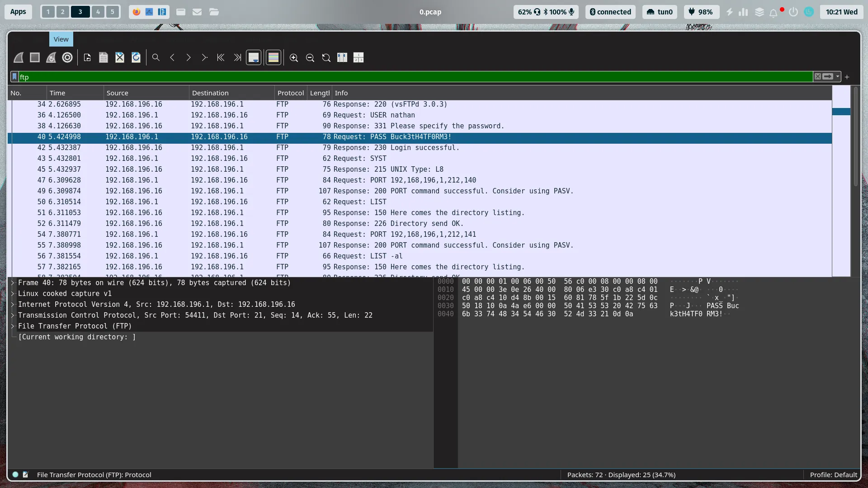Image resolution: width=868 pixels, height=488 pixels.
Task: Clear the display filter
Action: [817, 77]
